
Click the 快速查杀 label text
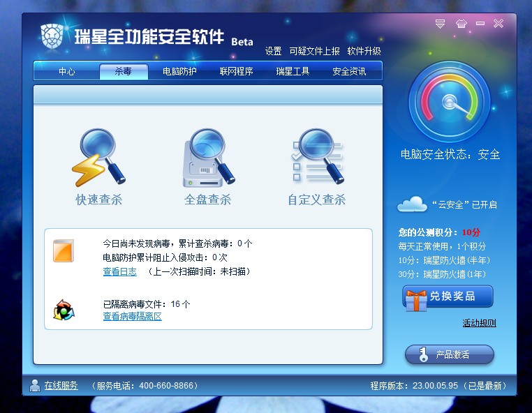coord(98,200)
